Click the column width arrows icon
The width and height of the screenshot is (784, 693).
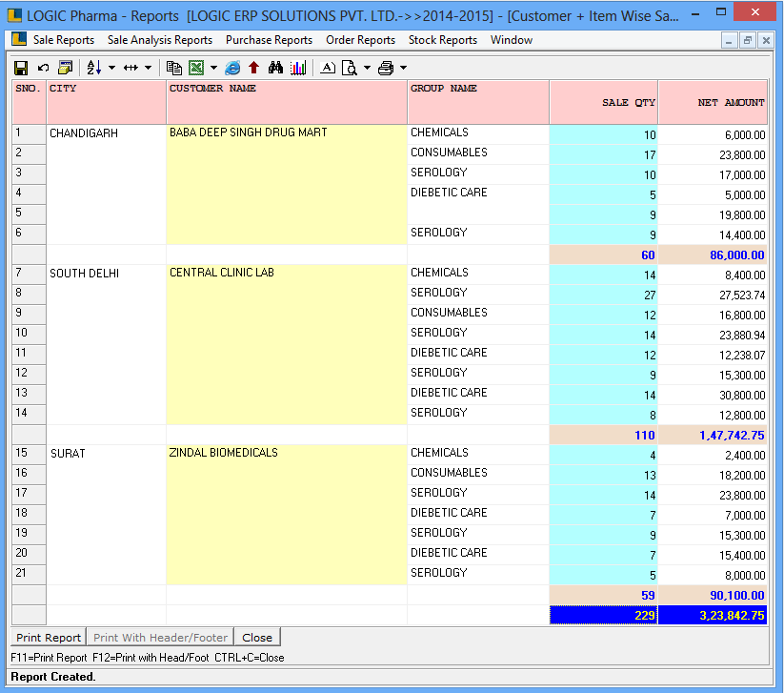[x=131, y=68]
